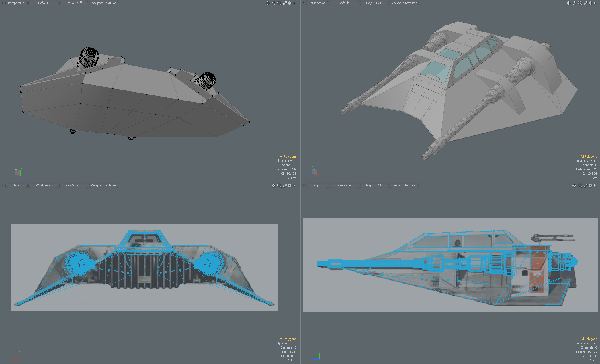Click 'All Polygons' text in top-right viewport
600x364 pixels.
(x=589, y=156)
